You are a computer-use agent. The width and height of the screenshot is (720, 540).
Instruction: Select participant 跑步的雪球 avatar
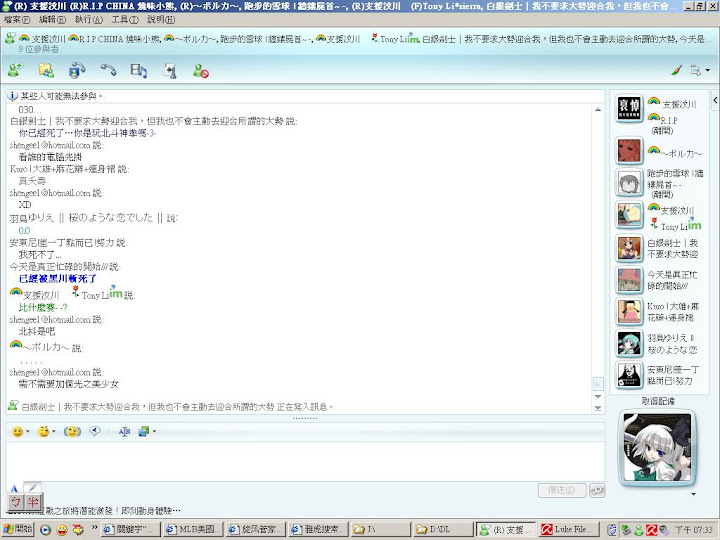click(629, 183)
